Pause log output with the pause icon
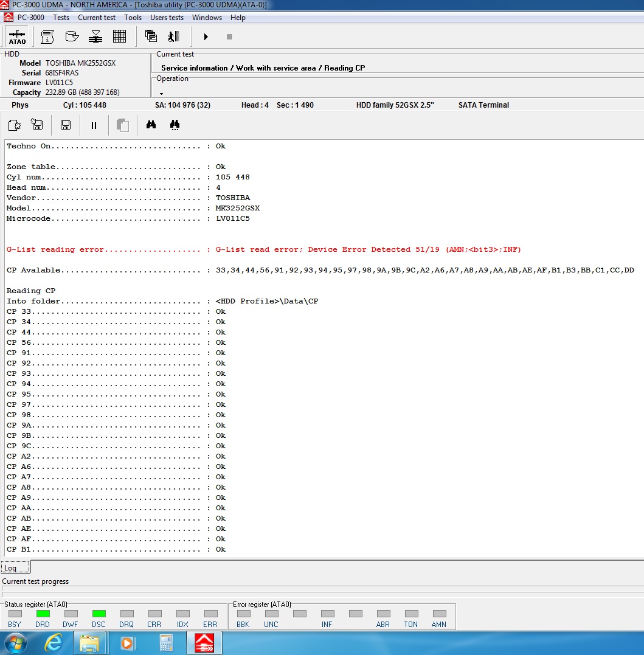The width and height of the screenshot is (644, 655). (x=94, y=125)
